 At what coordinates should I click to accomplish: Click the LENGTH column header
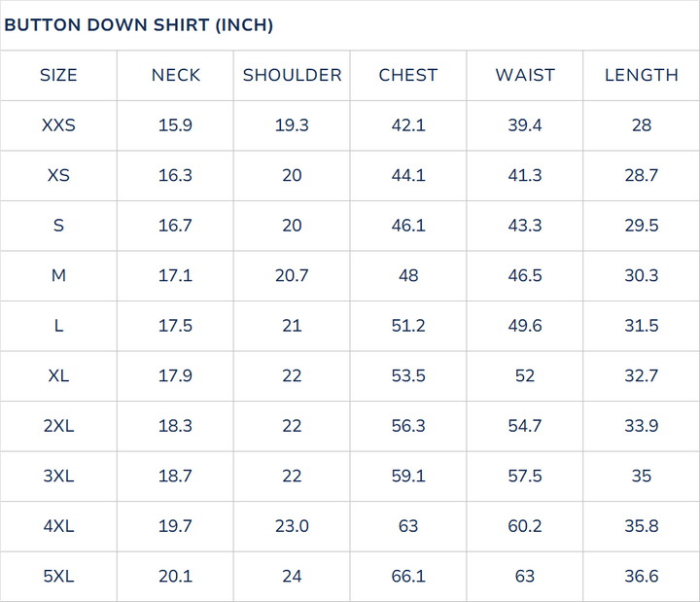coord(641,75)
